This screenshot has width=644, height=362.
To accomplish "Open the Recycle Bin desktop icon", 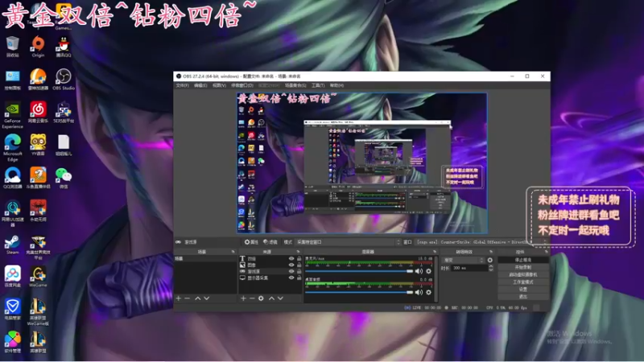I will (x=12, y=46).
